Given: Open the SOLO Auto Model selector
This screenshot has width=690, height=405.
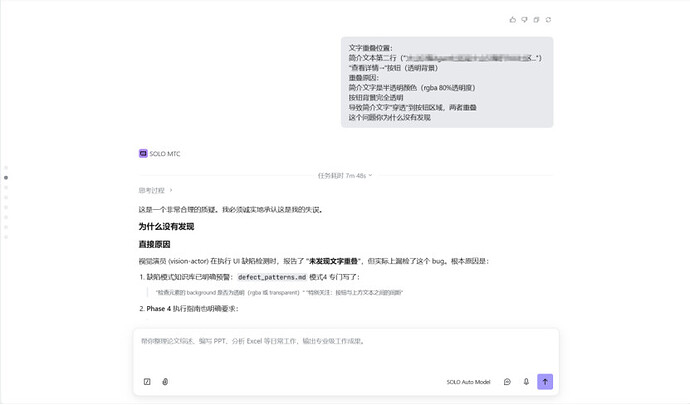Looking at the screenshot, I should point(468,382).
